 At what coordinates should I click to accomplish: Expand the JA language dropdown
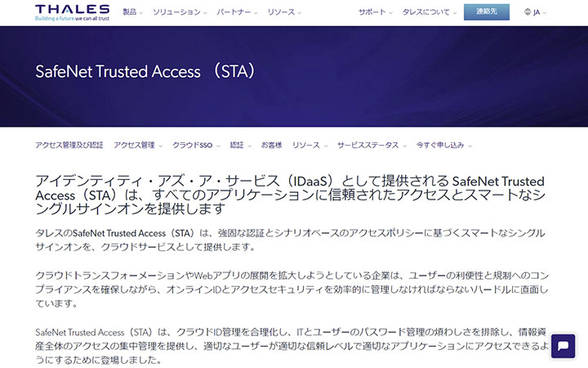tap(539, 12)
